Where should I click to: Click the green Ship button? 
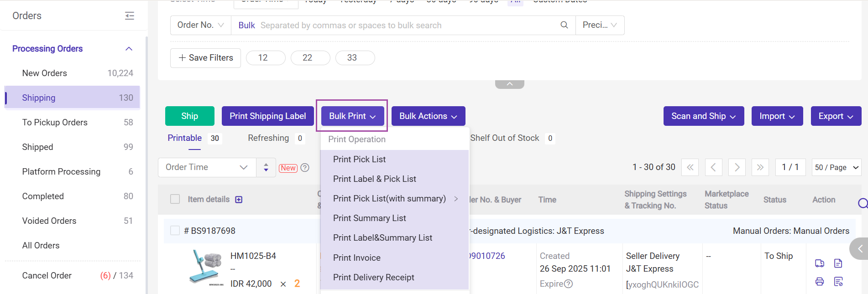click(190, 116)
